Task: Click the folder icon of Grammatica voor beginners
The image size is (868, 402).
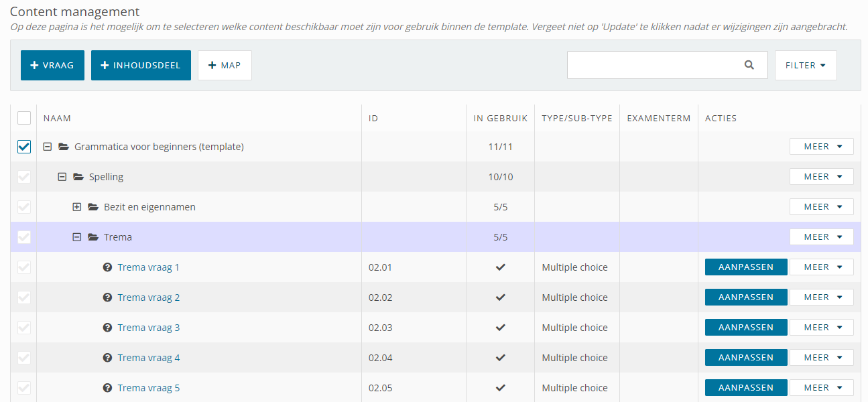Action: [x=64, y=147]
